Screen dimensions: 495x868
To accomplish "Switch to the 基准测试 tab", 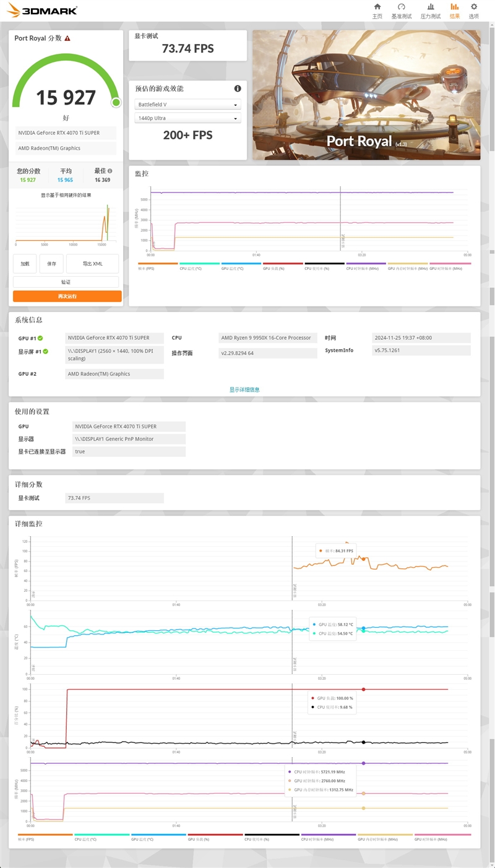I will 403,9.
